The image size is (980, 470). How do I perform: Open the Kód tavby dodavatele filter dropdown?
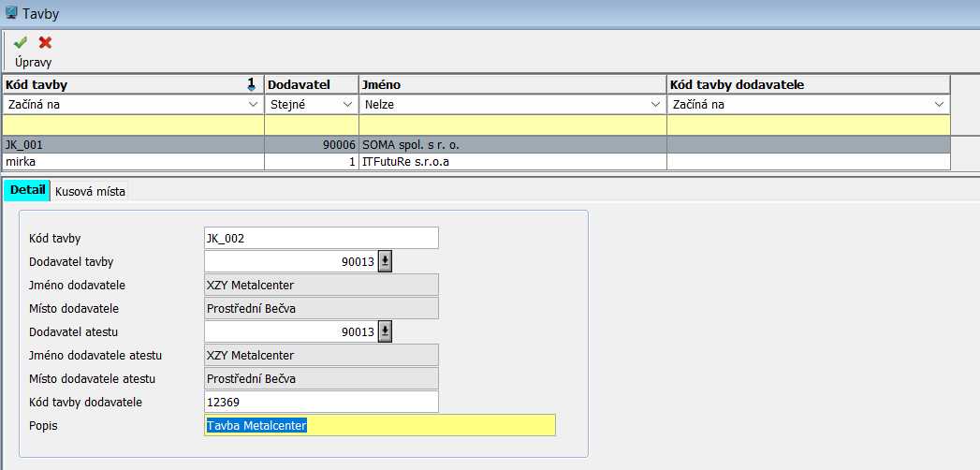(940, 105)
